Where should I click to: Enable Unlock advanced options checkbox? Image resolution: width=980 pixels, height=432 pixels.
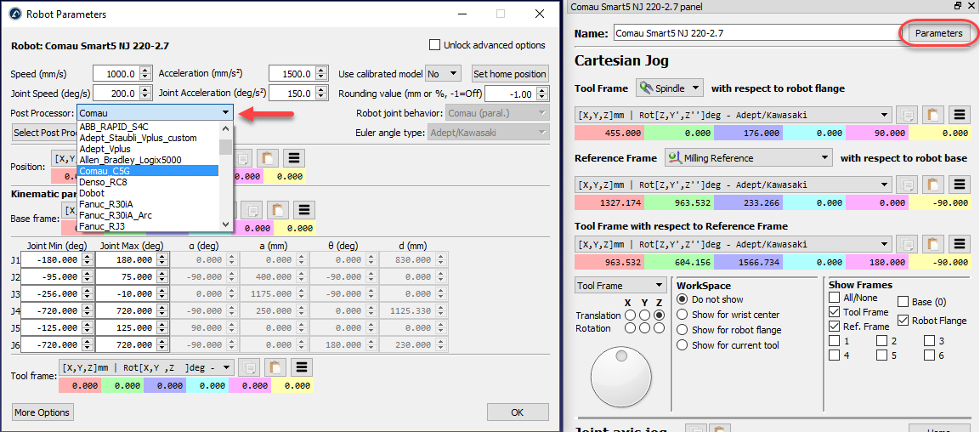[x=434, y=45]
